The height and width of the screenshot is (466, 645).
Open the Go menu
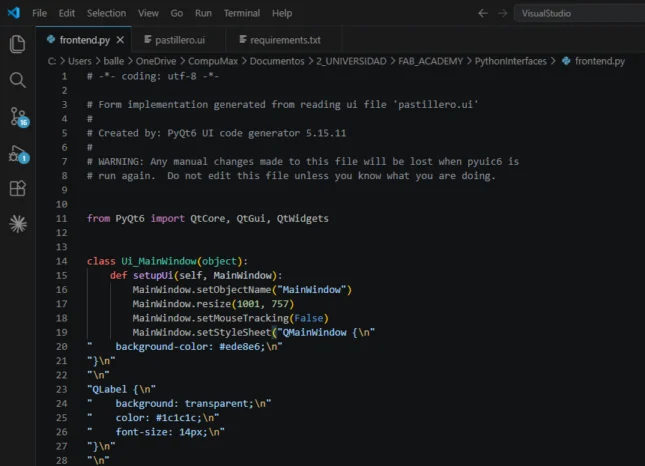(176, 13)
